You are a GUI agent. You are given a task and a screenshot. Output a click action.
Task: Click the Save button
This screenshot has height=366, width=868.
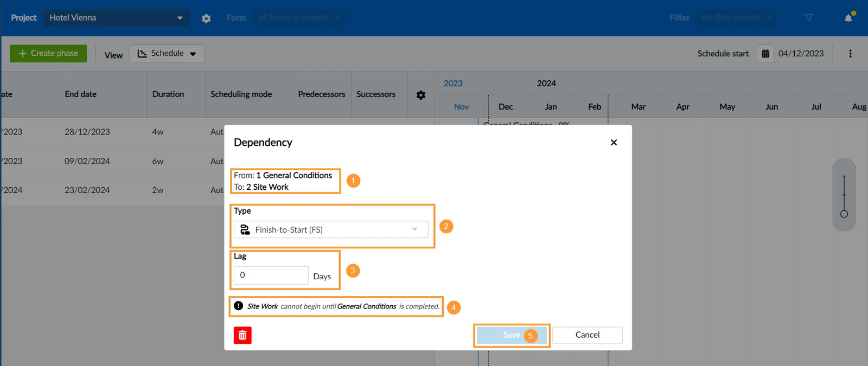[x=511, y=335]
